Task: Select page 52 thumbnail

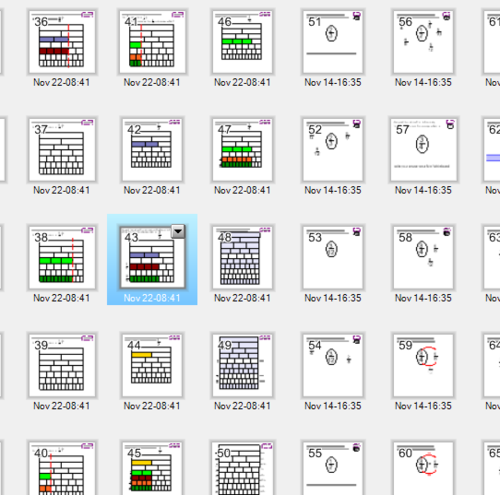Action: tap(333, 150)
